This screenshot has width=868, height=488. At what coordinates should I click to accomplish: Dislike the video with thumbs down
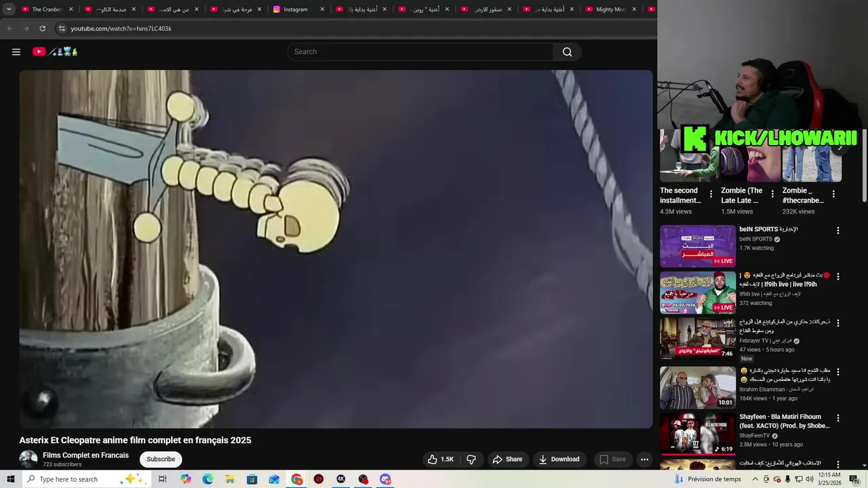click(471, 460)
